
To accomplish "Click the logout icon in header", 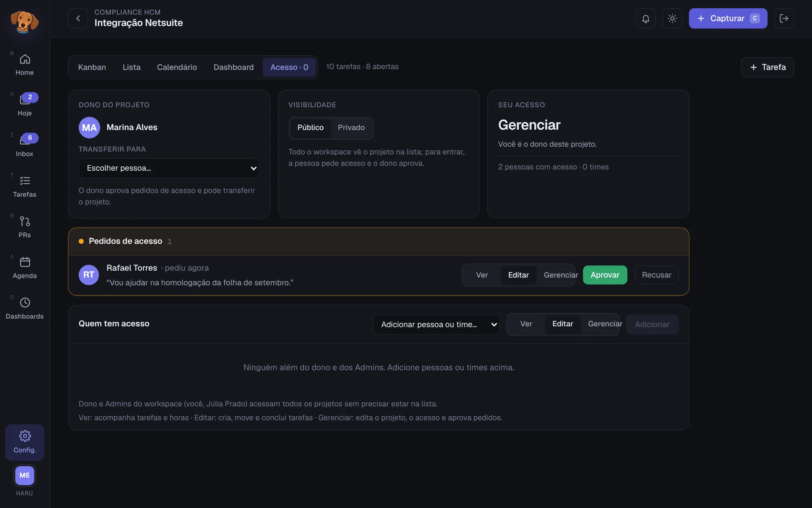I will tap(784, 18).
